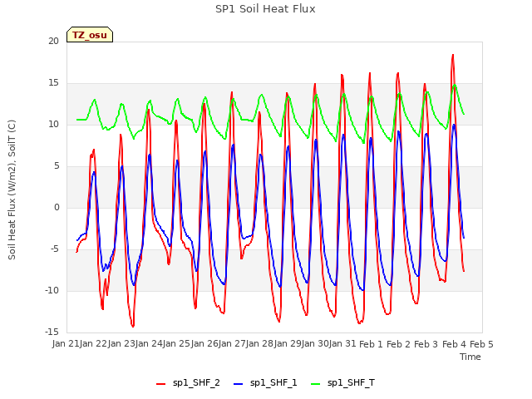The width and height of the screenshot is (532, 399).
Task: Click the Jan 25 x-axis tick label
Action: click(x=176, y=344)
